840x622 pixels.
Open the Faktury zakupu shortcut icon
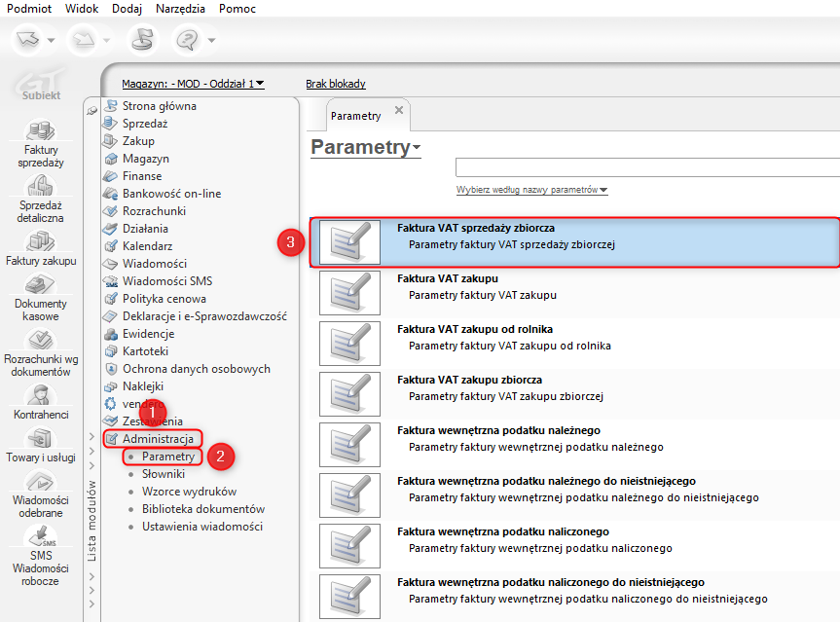(41, 242)
